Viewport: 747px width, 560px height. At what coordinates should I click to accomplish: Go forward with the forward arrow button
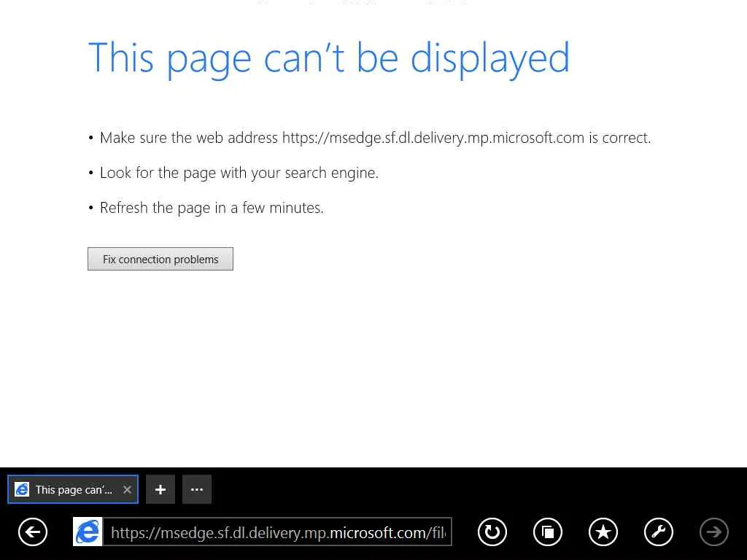[713, 532]
